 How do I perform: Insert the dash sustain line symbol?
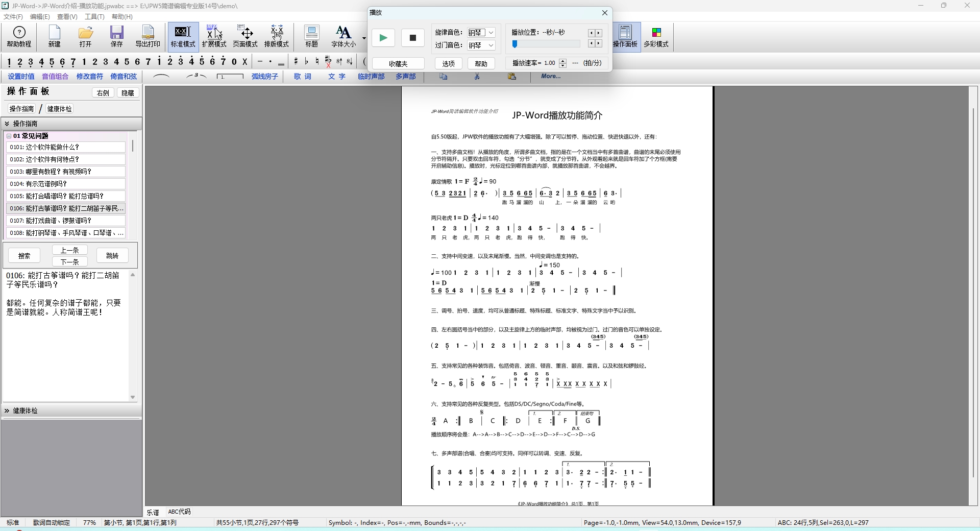coord(260,62)
